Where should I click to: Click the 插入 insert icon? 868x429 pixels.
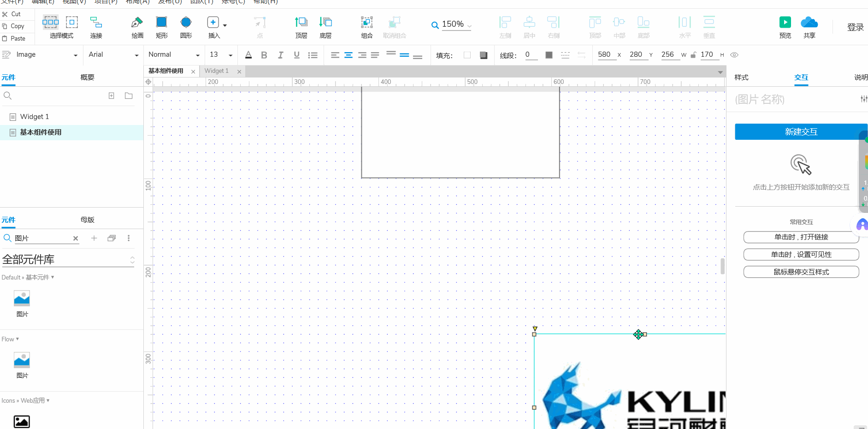coord(213,22)
